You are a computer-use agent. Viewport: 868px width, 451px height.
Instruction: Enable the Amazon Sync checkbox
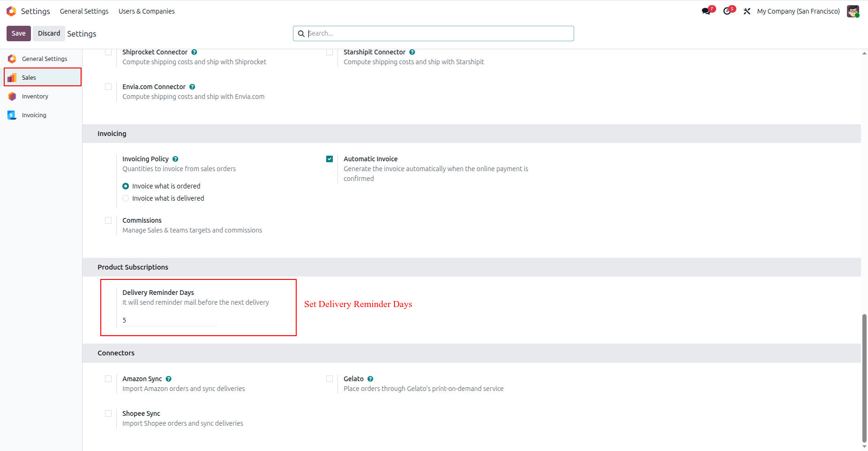click(108, 379)
